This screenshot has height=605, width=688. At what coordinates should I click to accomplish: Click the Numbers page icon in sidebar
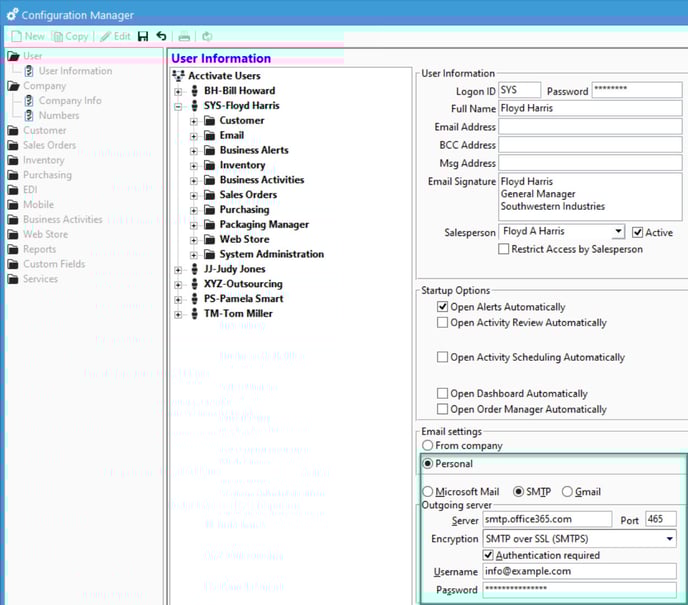point(29,115)
